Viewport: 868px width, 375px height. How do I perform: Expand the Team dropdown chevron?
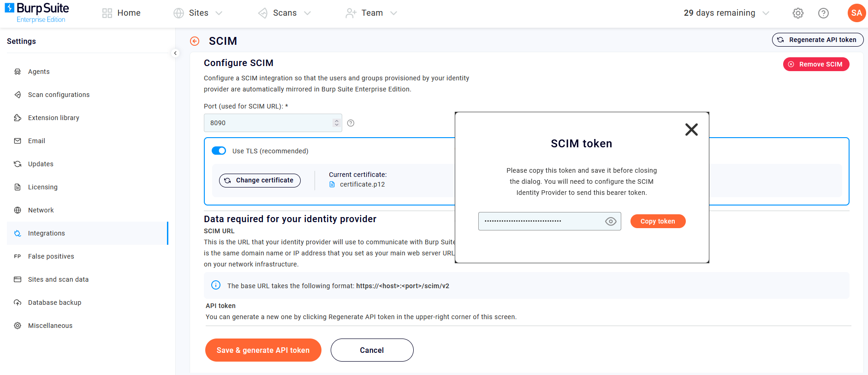[393, 13]
